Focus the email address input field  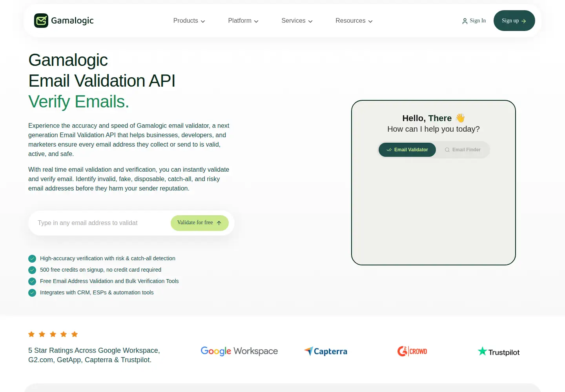(102, 223)
